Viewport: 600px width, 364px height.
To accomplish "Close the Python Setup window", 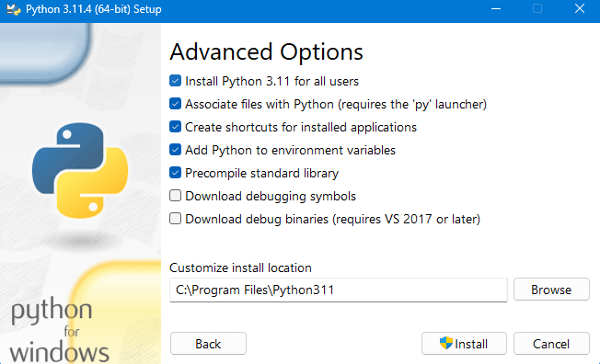I will 580,9.
